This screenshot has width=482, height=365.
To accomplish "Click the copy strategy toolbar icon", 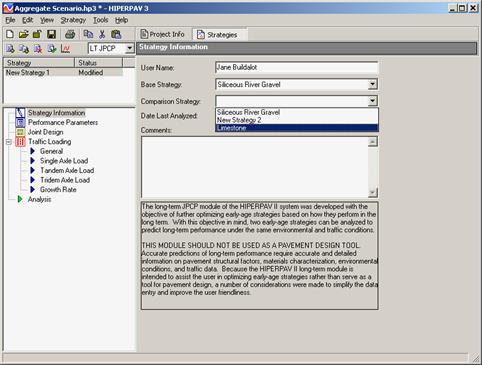I will [24, 49].
